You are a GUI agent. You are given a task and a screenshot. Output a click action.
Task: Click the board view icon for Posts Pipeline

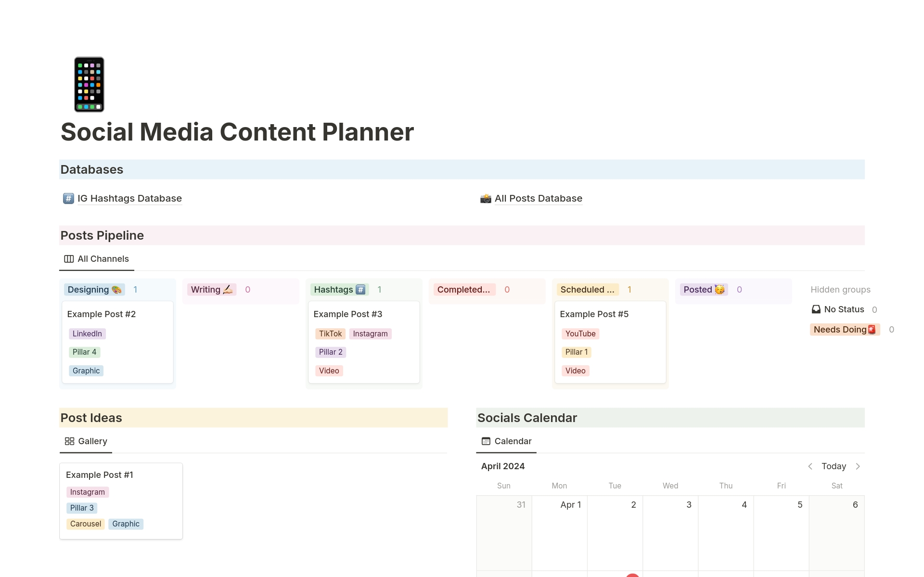tap(68, 258)
